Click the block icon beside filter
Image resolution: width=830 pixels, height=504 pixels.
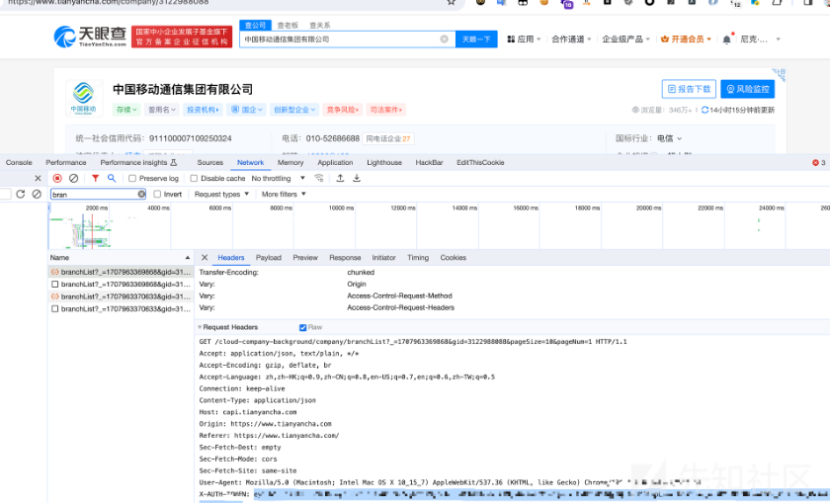tap(37, 195)
